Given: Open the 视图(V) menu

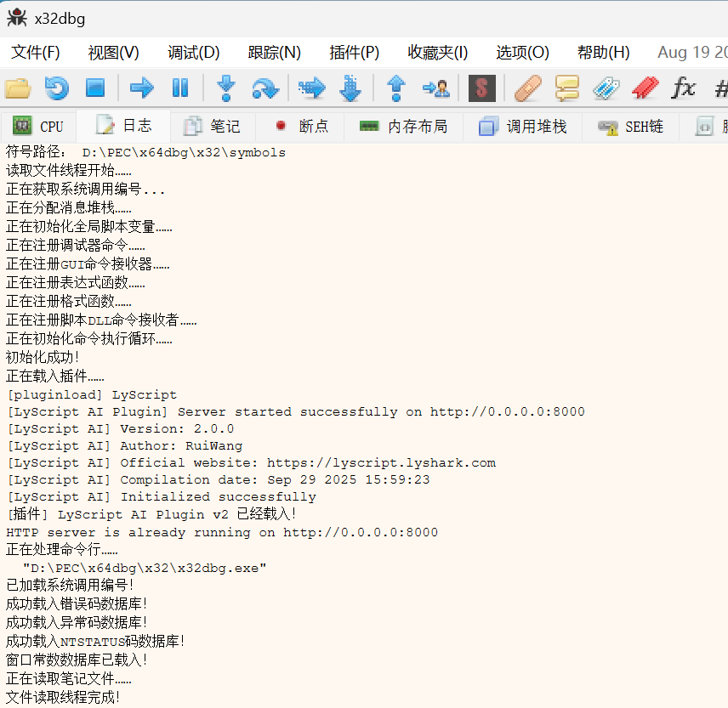Looking at the screenshot, I should pos(113,53).
